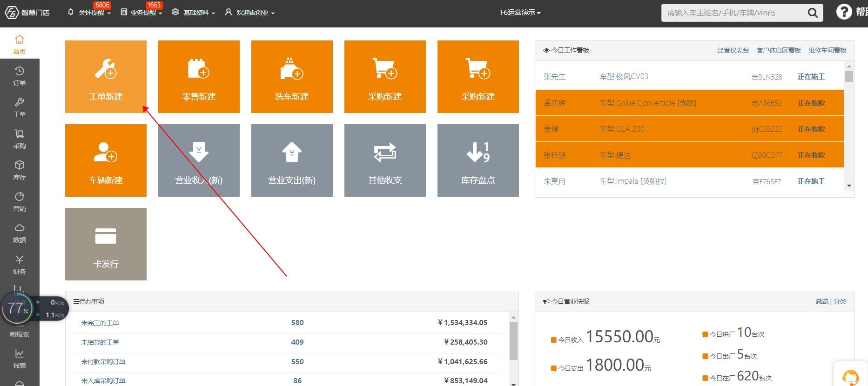Open 营销 in the sidebar
The image size is (868, 386).
(20, 202)
